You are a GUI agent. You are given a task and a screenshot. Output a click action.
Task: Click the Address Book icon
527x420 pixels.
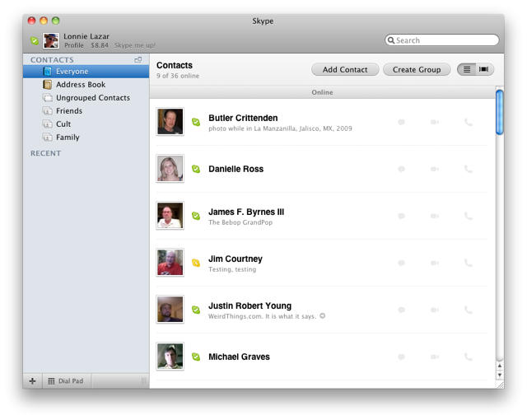coord(48,85)
